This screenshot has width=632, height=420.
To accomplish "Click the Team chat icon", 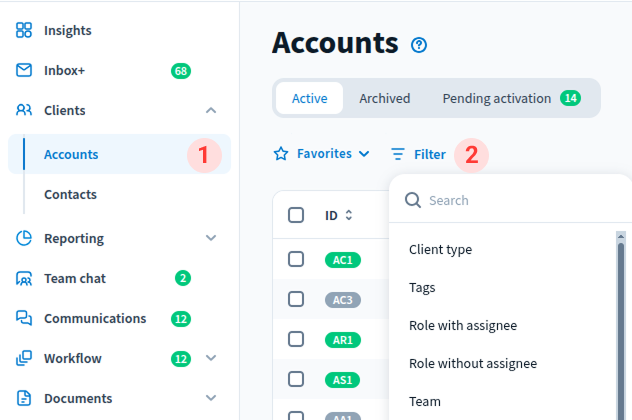I will pyautogui.click(x=24, y=279).
